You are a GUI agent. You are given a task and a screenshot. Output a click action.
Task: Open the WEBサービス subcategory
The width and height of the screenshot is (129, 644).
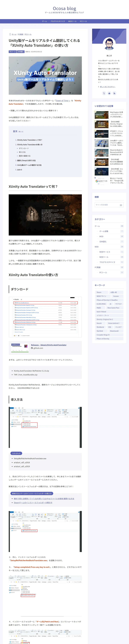tap(110, 252)
